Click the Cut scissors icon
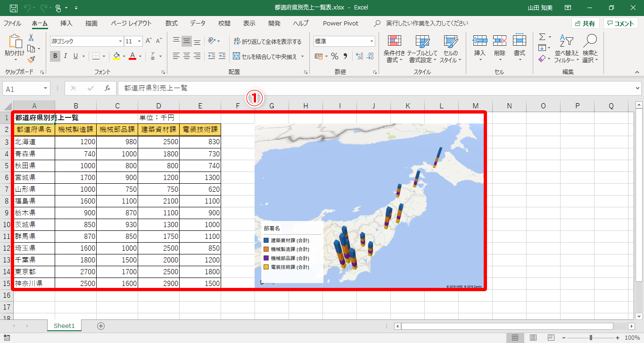This screenshot has height=343, width=644. (x=31, y=38)
